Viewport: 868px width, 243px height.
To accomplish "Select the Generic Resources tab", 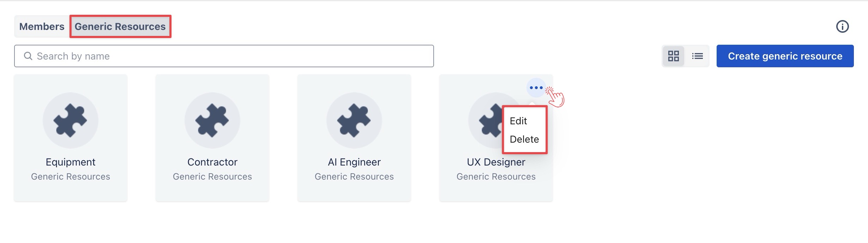I will pyautogui.click(x=120, y=26).
